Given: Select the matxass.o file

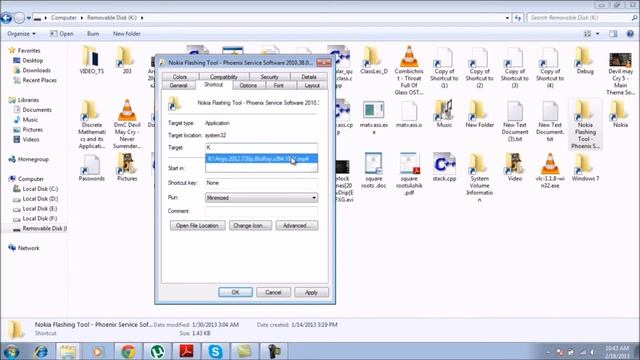Looking at the screenshot, I should pyautogui.click(x=409, y=114).
